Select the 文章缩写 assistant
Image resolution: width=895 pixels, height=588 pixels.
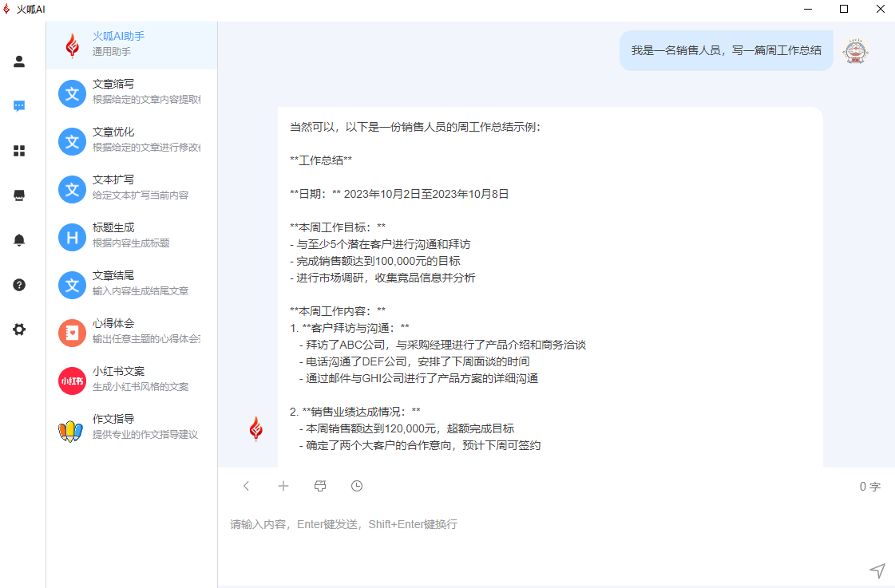(132, 93)
